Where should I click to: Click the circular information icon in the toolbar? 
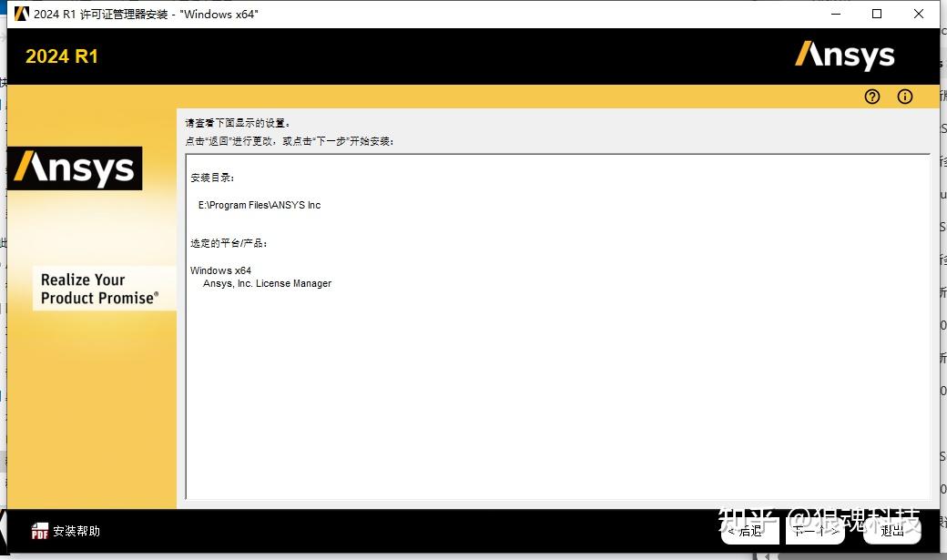[905, 96]
